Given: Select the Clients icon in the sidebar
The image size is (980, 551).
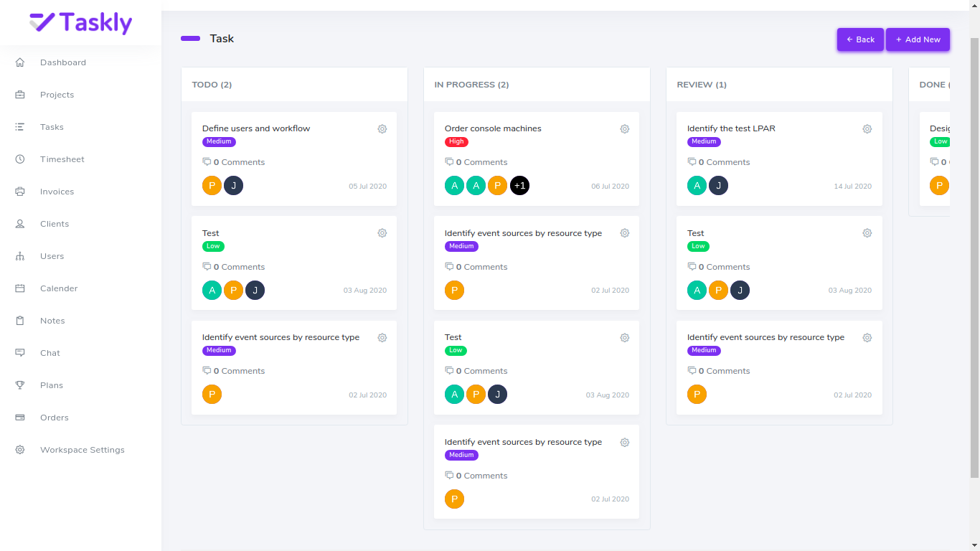Looking at the screenshot, I should (20, 224).
